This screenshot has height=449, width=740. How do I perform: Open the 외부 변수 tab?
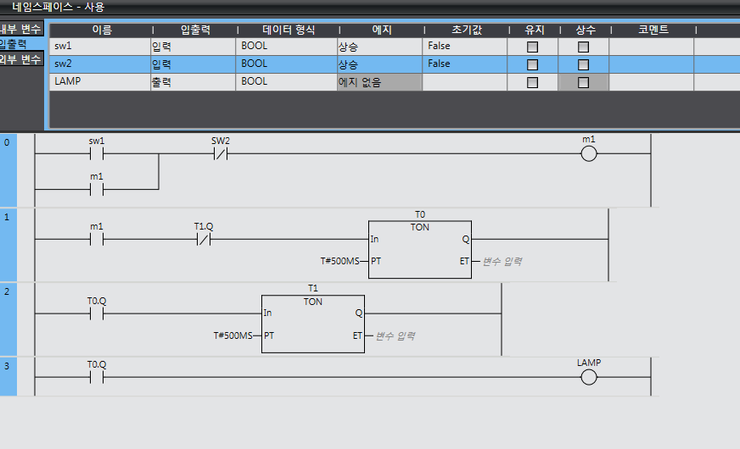point(22,59)
